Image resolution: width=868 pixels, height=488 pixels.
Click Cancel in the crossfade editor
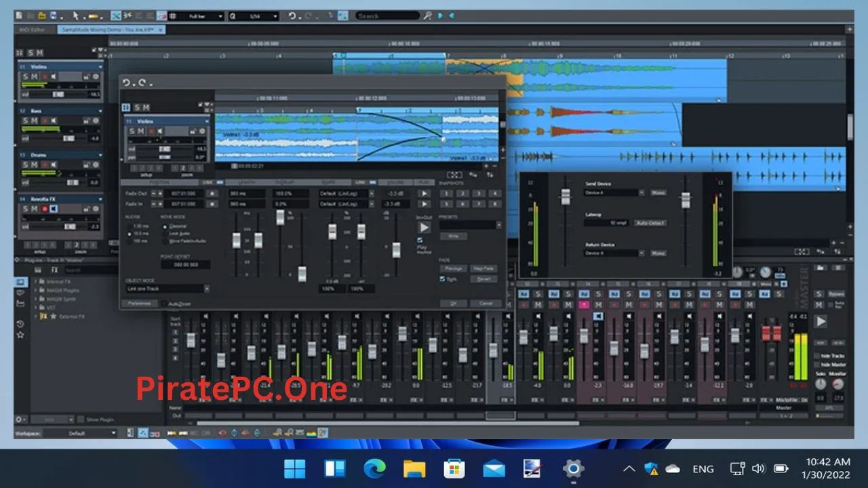[x=486, y=303]
